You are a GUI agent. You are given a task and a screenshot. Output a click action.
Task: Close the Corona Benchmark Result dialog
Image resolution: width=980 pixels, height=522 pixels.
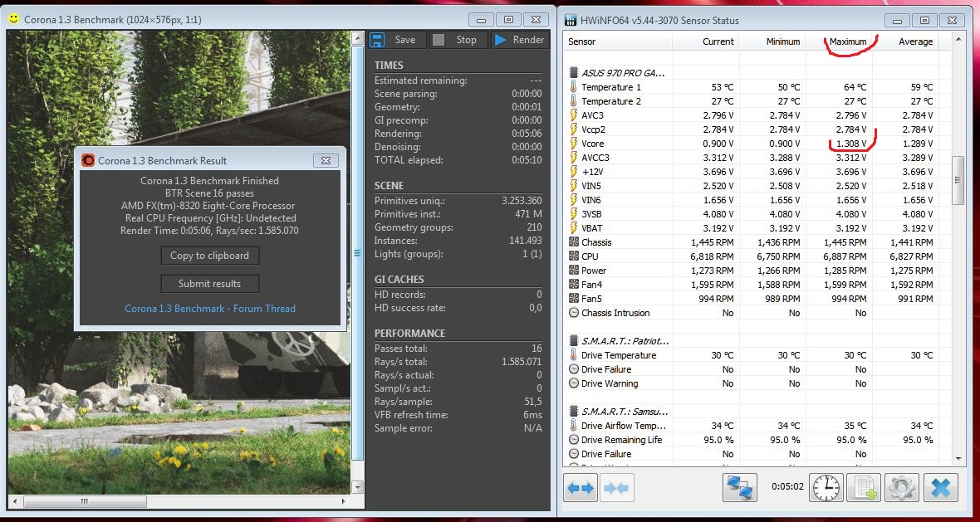326,160
